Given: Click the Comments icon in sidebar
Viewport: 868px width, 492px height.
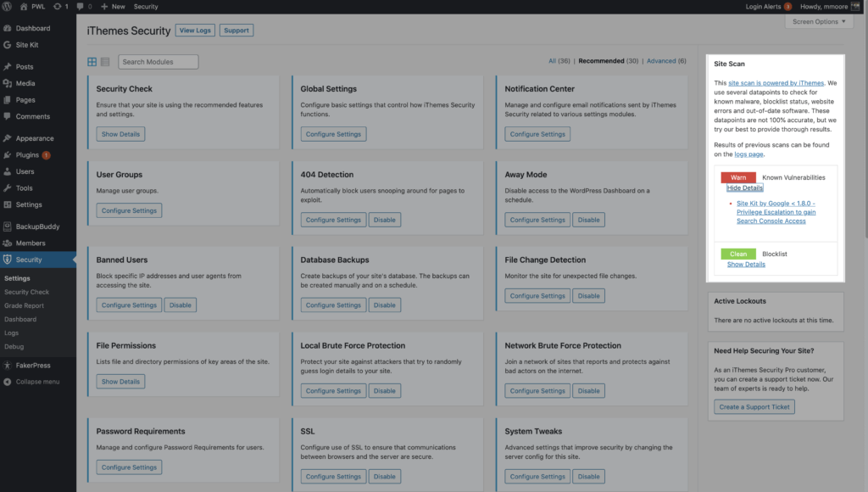Looking at the screenshot, I should [7, 116].
